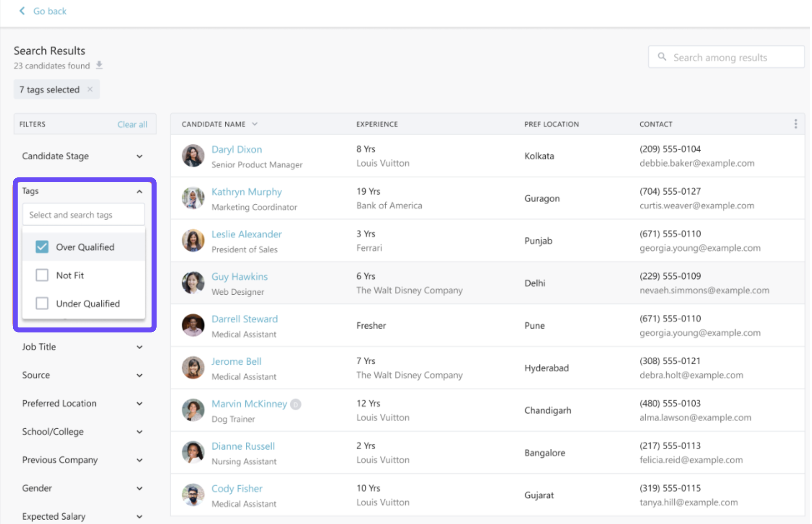Clear all filters
The width and height of the screenshot is (812, 524).
[x=132, y=124]
